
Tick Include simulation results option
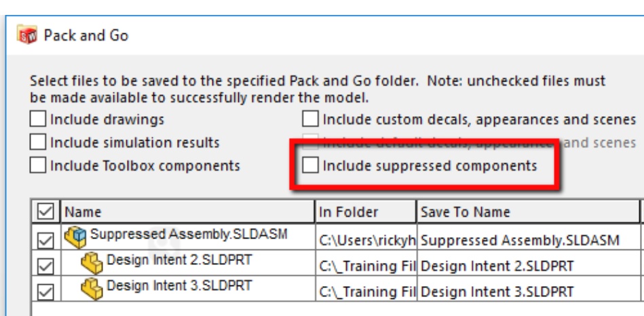(x=38, y=142)
